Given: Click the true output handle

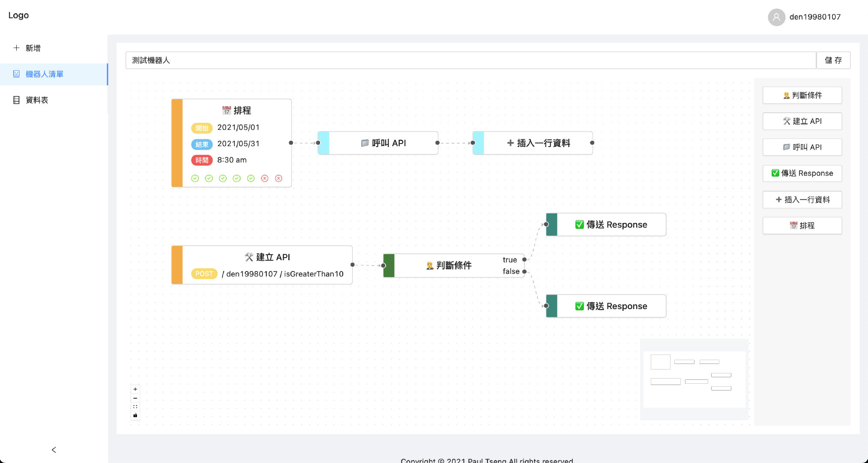Looking at the screenshot, I should click(x=524, y=260).
